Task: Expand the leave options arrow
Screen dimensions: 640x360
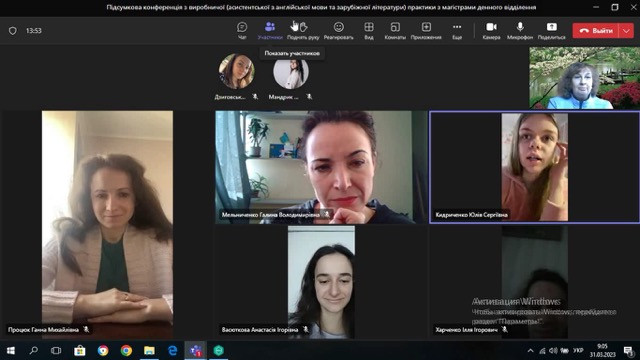Action: (x=627, y=31)
